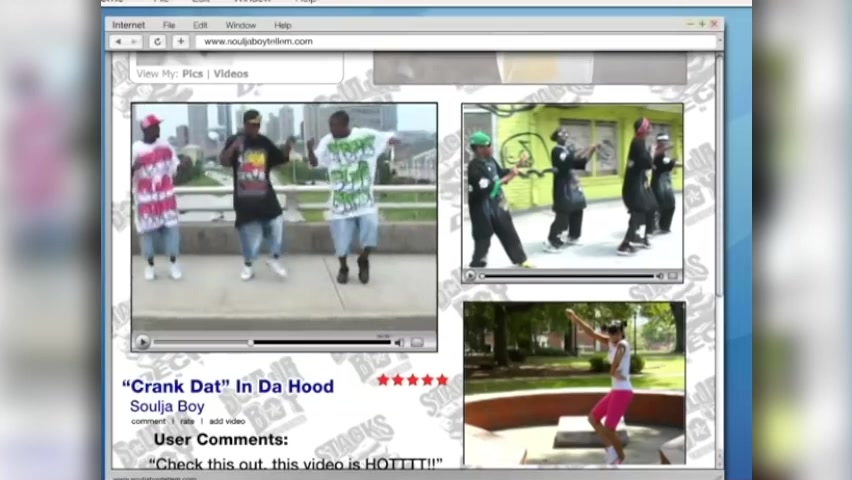Open the File menu in browser
Screen dimensions: 852x480
[169, 25]
